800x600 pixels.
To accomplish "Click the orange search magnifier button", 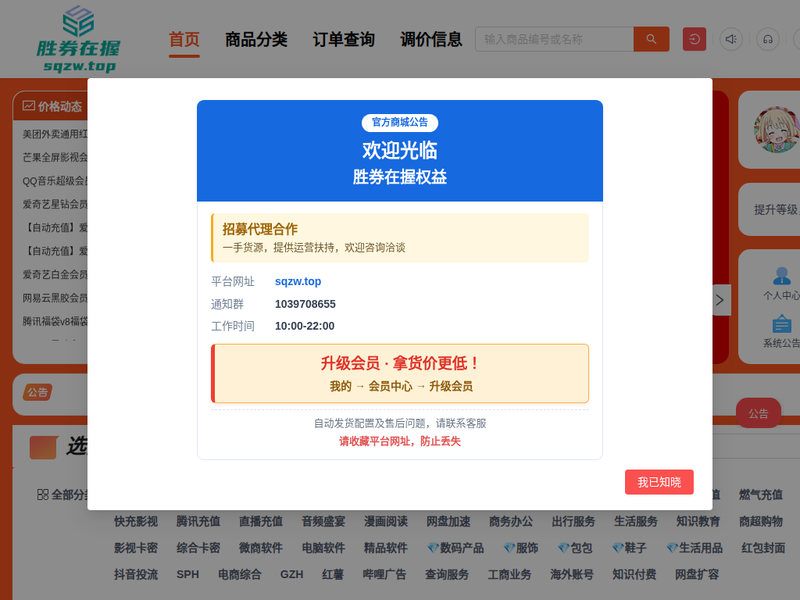I will [x=651, y=39].
